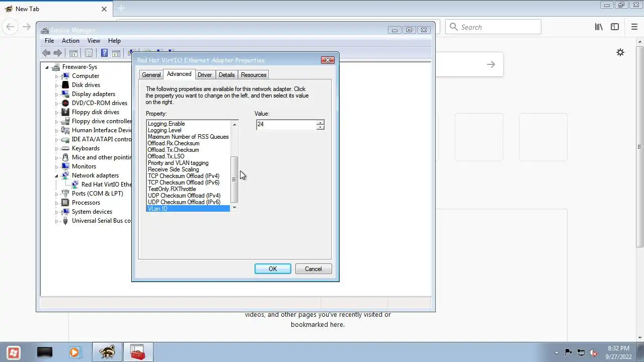Click the Processors category icon
This screenshot has height=362, width=644.
point(65,203)
